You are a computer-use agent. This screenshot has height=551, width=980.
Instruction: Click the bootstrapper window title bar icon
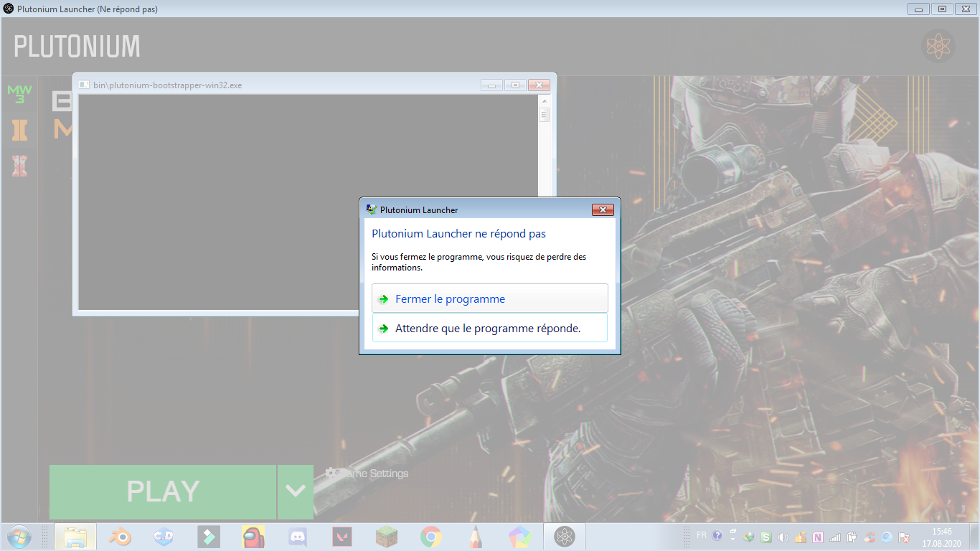click(x=84, y=85)
